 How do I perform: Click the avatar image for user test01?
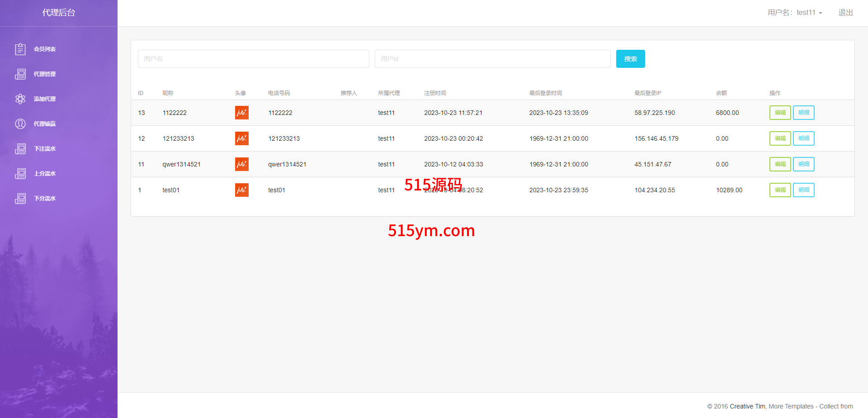pyautogui.click(x=241, y=190)
